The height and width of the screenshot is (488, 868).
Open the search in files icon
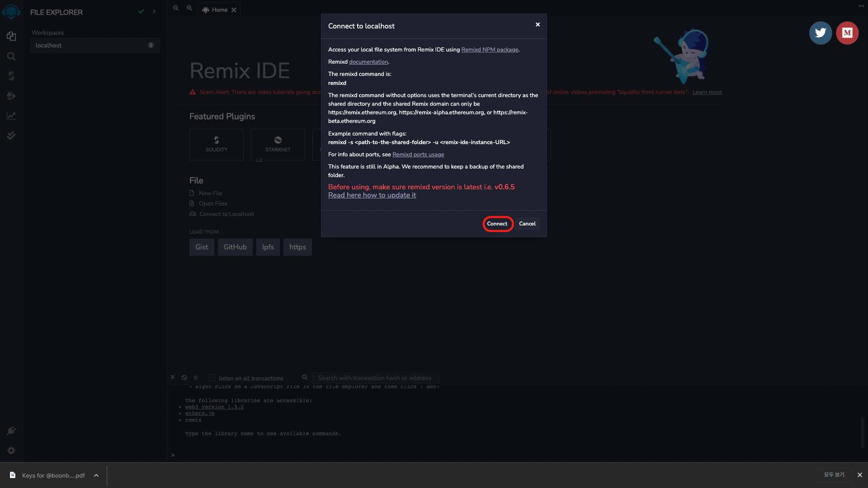pyautogui.click(x=11, y=56)
